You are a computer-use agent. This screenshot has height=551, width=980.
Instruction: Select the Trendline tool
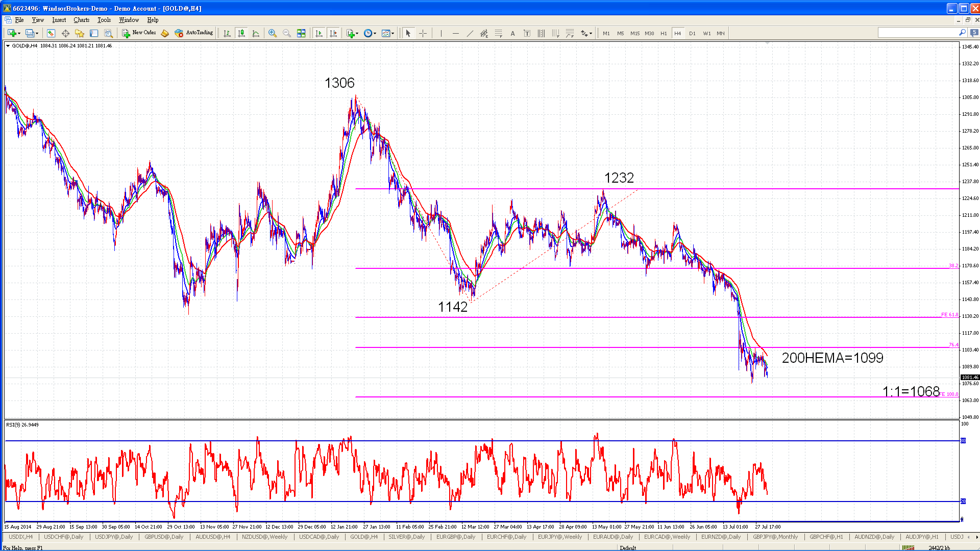pyautogui.click(x=470, y=33)
